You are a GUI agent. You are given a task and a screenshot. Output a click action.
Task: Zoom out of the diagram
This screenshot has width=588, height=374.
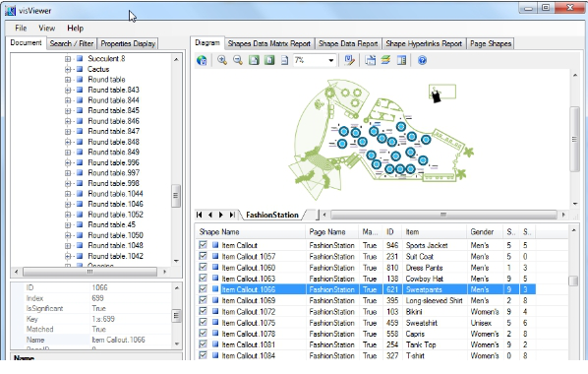pyautogui.click(x=238, y=60)
